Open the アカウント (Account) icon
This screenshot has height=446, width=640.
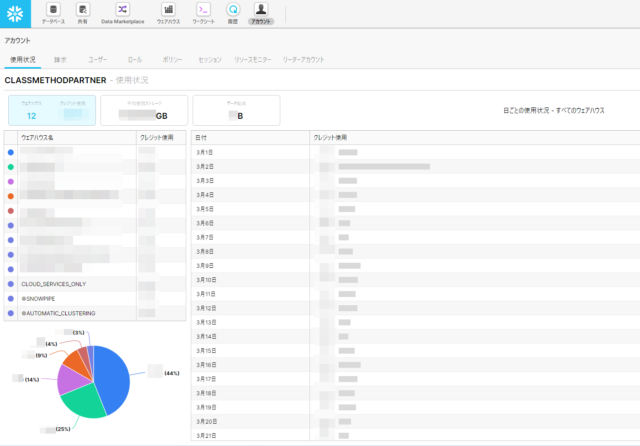tap(261, 13)
